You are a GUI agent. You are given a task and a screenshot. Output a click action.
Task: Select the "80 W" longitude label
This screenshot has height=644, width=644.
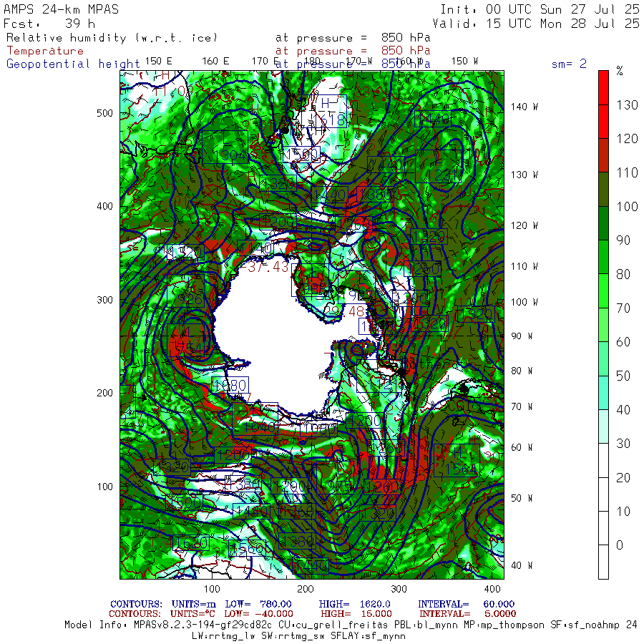point(522,371)
